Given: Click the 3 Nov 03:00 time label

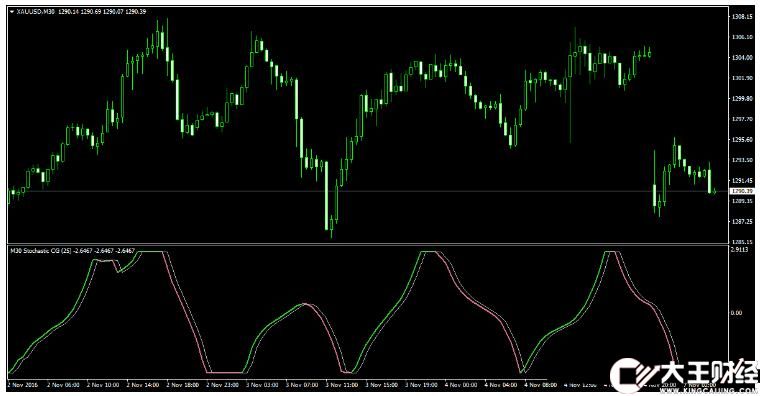Looking at the screenshot, I should pos(262,385).
